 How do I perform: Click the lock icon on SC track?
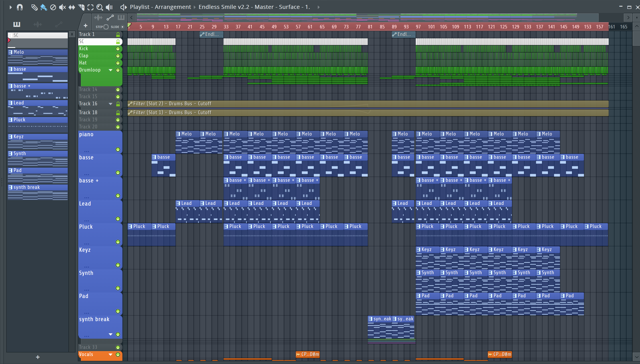[x=118, y=42]
